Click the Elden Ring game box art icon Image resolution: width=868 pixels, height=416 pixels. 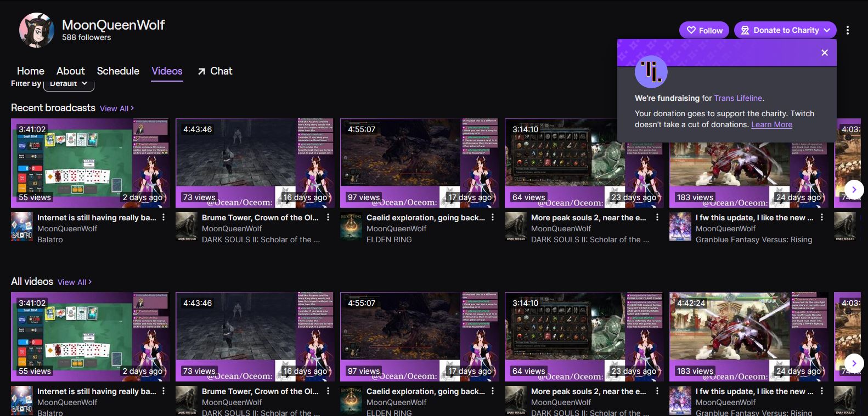(351, 227)
